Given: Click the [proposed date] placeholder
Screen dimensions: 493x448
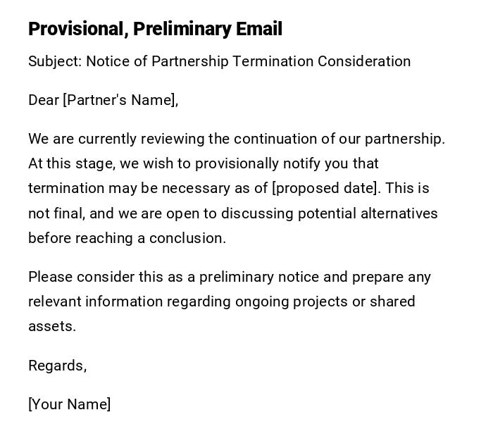Looking at the screenshot, I should (325, 188).
